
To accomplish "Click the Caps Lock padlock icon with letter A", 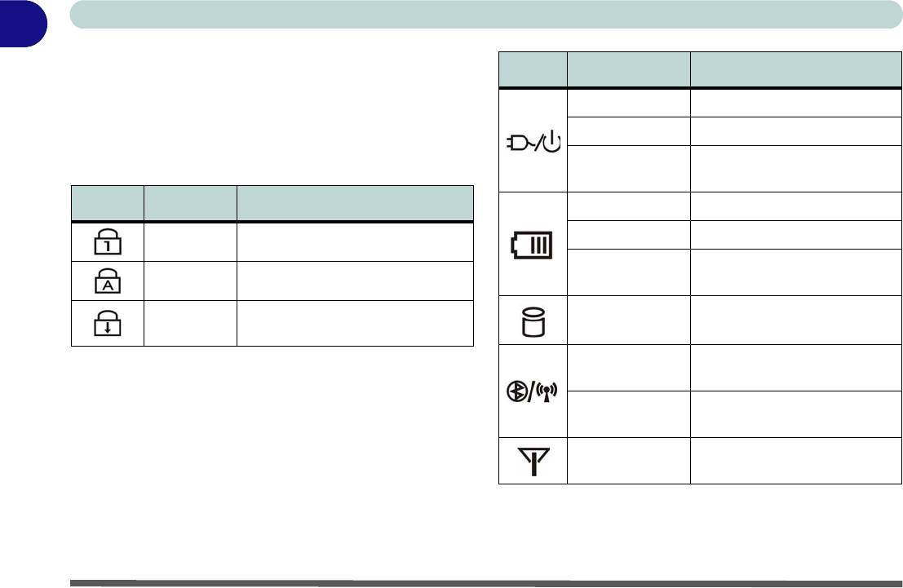I will (108, 281).
